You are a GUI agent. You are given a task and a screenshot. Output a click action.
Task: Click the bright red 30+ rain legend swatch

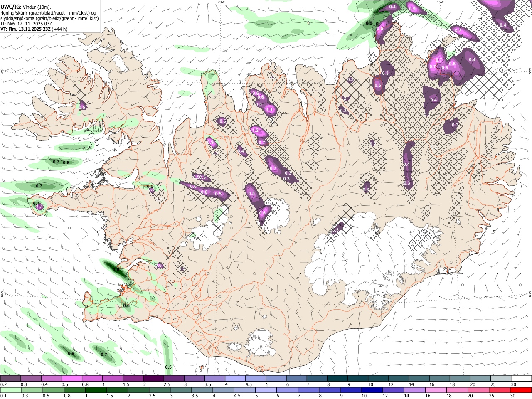click(x=521, y=390)
